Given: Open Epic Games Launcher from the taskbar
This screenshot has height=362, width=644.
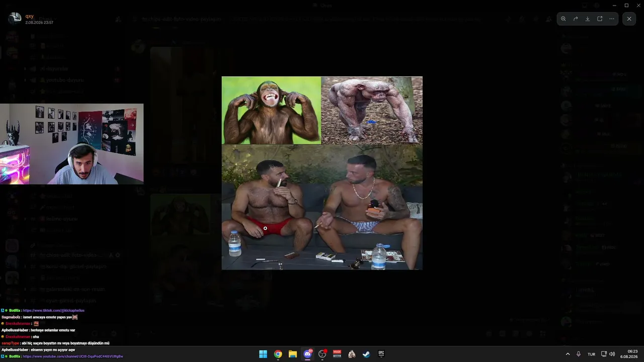Looking at the screenshot, I should pos(381,354).
